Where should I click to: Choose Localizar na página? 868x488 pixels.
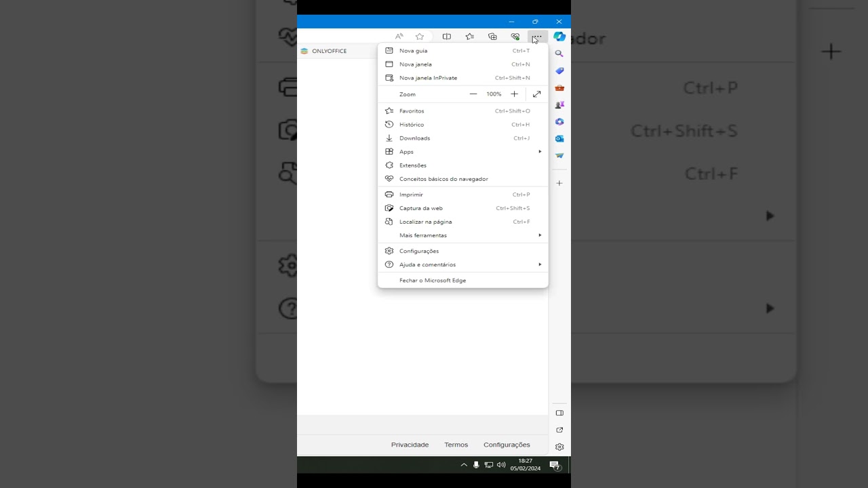(x=463, y=222)
